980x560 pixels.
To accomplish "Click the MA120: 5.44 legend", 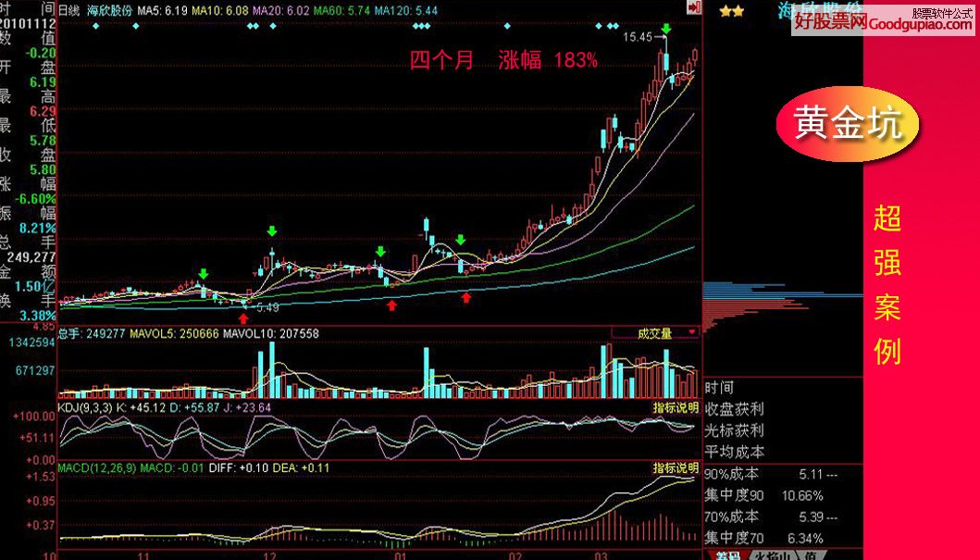I will (x=406, y=10).
